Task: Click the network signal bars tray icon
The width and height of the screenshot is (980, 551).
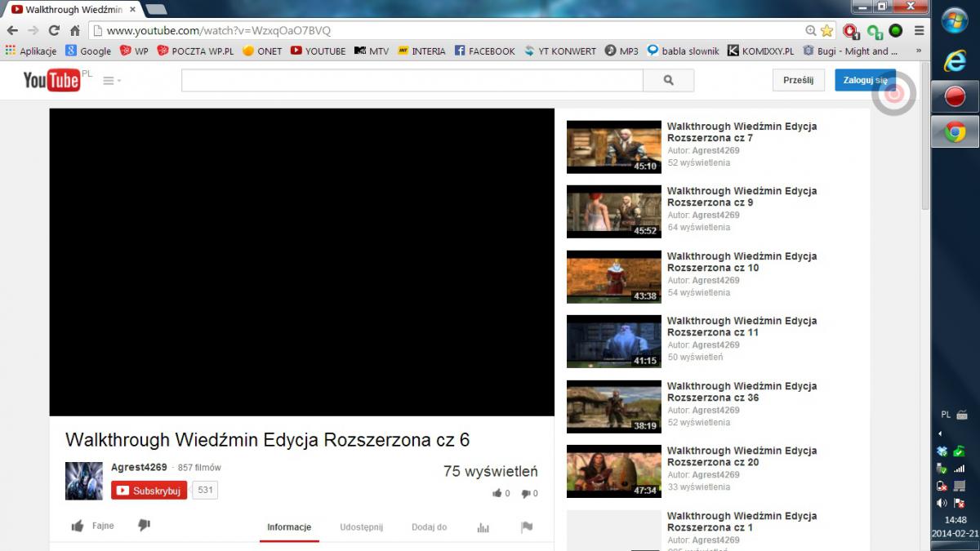Action: [x=960, y=469]
